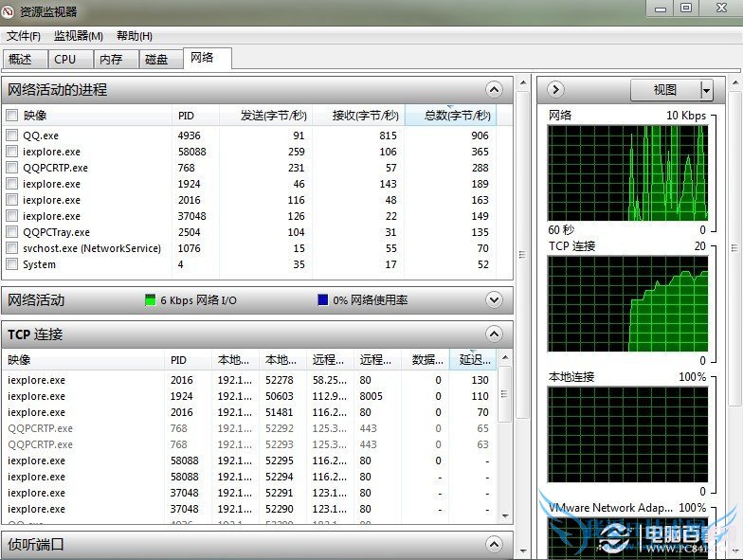
Task: Switch to the 内存 tab
Action: [111, 59]
